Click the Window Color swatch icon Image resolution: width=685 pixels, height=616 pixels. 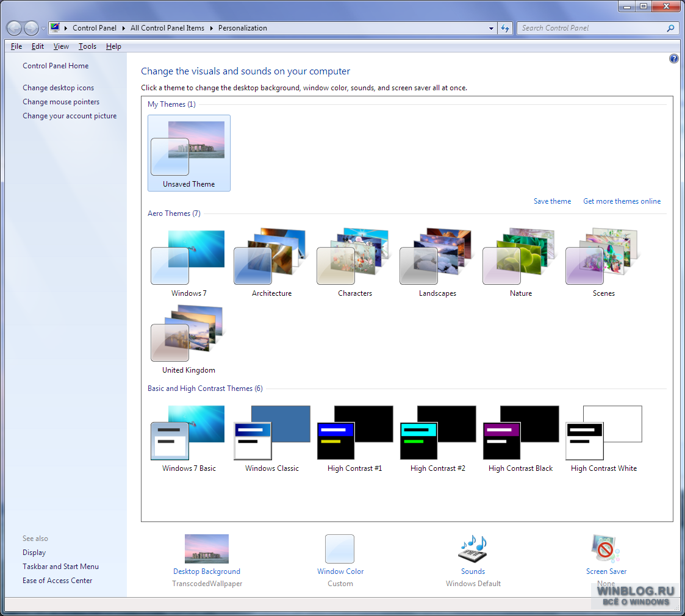(340, 549)
